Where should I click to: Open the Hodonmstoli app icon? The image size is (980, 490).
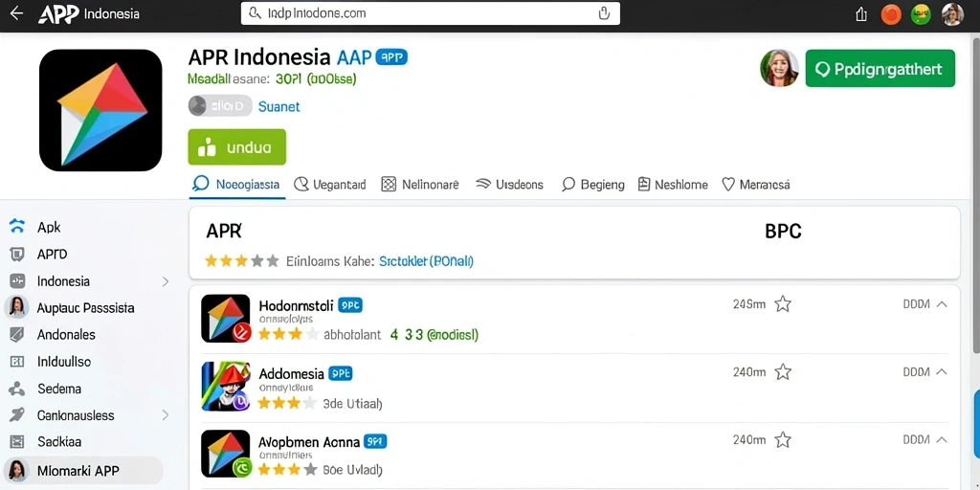226,318
